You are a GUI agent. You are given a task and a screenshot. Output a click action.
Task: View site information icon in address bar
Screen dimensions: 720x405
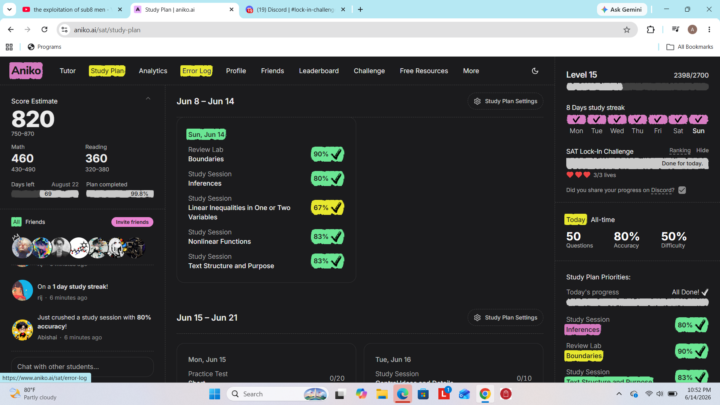click(65, 30)
